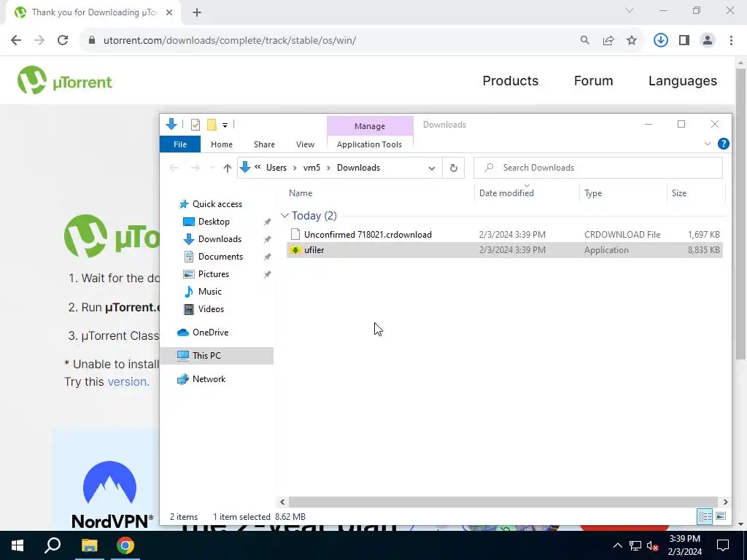Open recent locations dropdown arrow
This screenshot has width=747, height=560.
point(212,168)
